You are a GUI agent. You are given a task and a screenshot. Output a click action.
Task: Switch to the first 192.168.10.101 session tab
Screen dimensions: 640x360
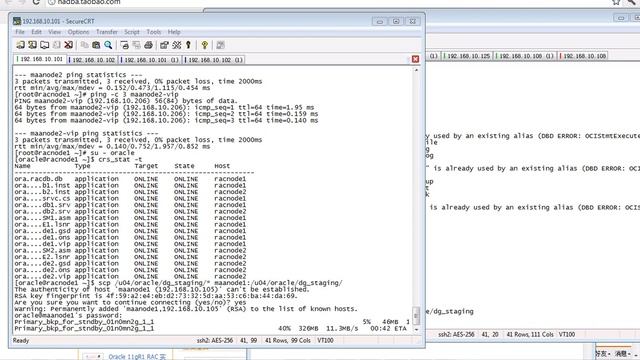(40, 59)
